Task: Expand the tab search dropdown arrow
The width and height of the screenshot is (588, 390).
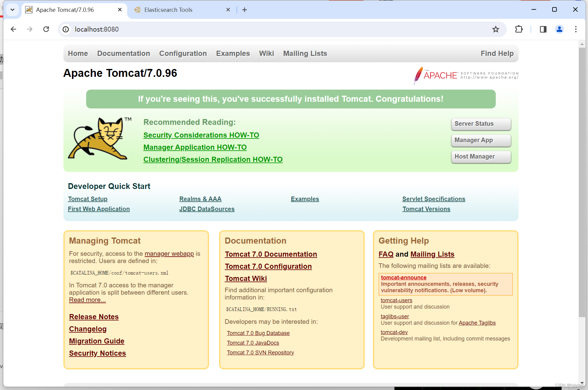Action: point(12,10)
